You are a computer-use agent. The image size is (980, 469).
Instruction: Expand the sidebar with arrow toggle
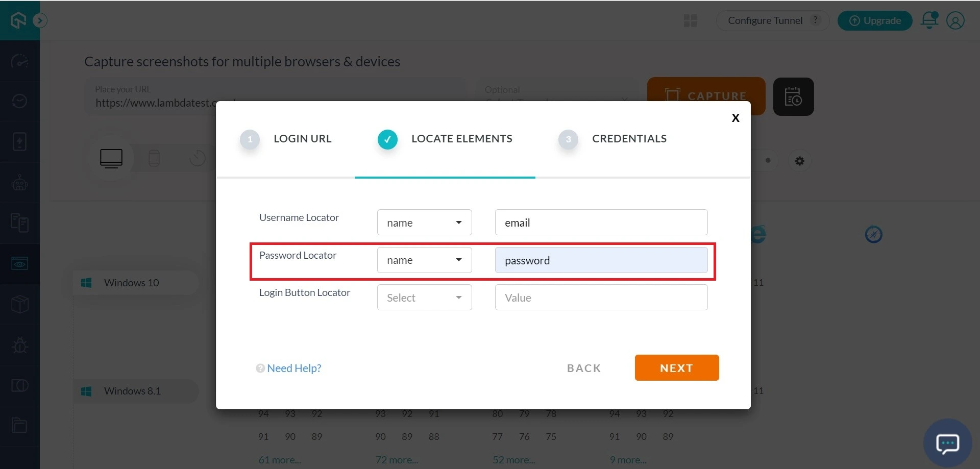(40, 20)
